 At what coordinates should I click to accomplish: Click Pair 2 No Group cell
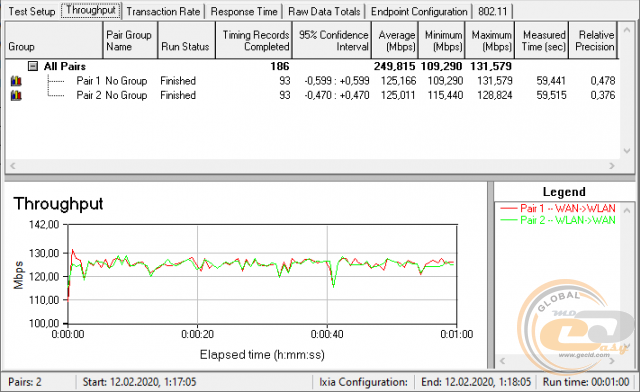pyautogui.click(x=126, y=96)
